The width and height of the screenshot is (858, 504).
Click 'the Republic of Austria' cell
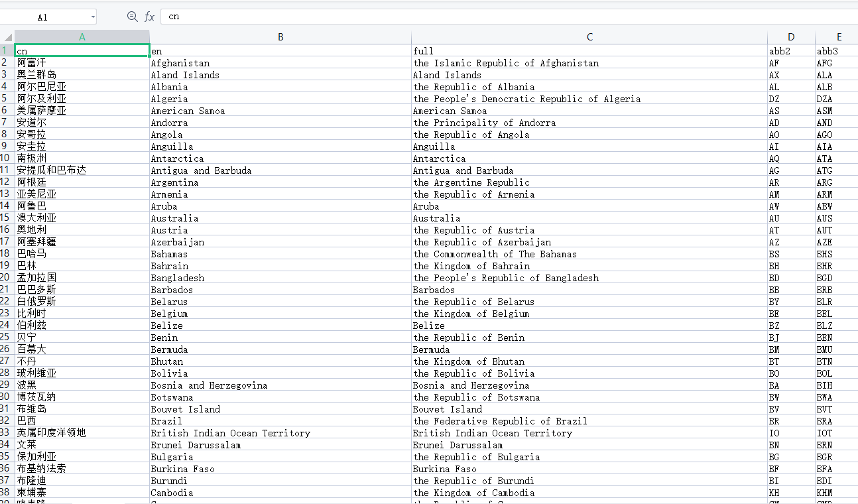589,230
